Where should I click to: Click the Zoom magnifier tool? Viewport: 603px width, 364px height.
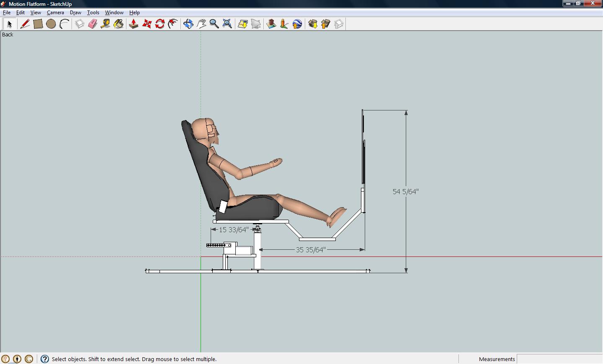click(x=214, y=24)
